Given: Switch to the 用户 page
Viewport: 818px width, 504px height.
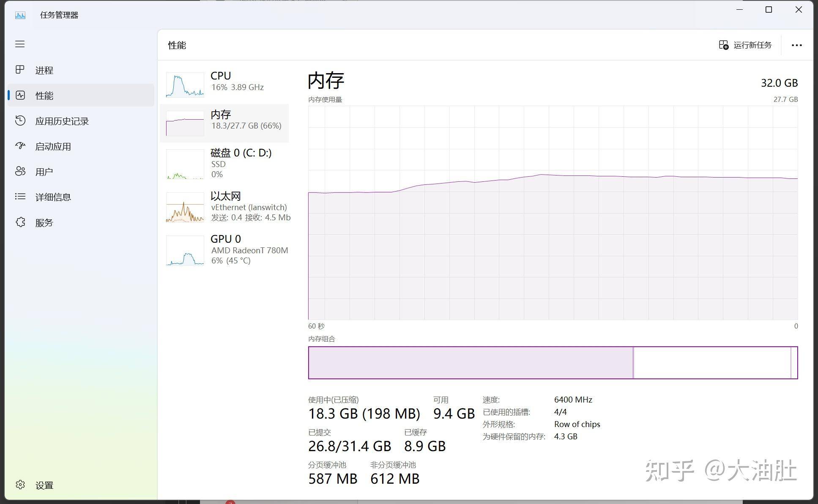Looking at the screenshot, I should (x=80, y=172).
